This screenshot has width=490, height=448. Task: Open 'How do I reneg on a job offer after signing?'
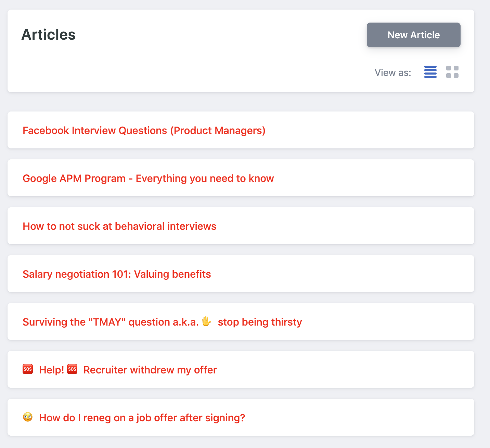(142, 418)
